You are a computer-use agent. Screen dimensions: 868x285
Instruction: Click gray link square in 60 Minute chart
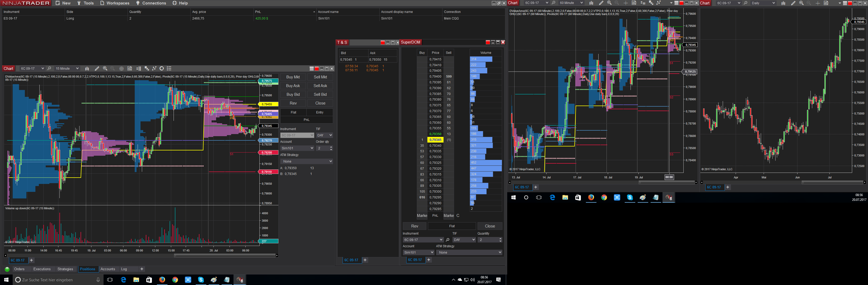point(676,3)
